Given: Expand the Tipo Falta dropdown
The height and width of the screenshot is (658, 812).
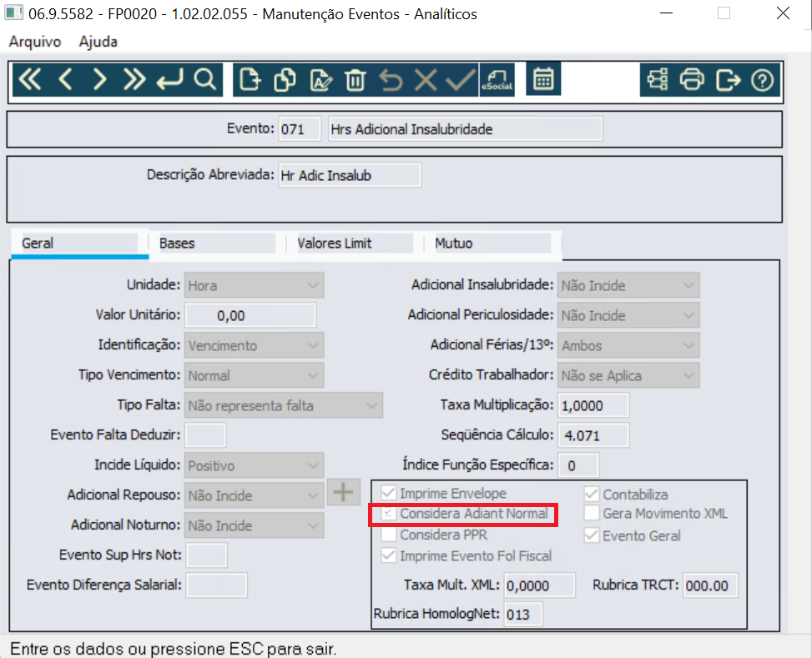Looking at the screenshot, I should coord(284,405).
